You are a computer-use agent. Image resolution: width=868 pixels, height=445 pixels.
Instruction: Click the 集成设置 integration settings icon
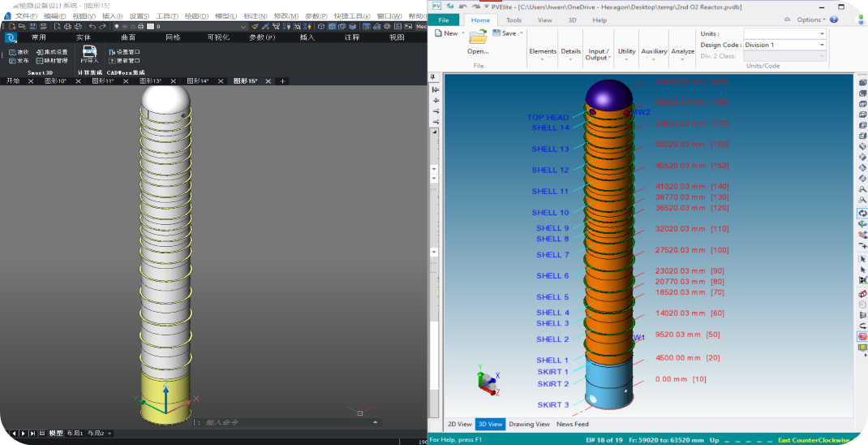tap(40, 52)
